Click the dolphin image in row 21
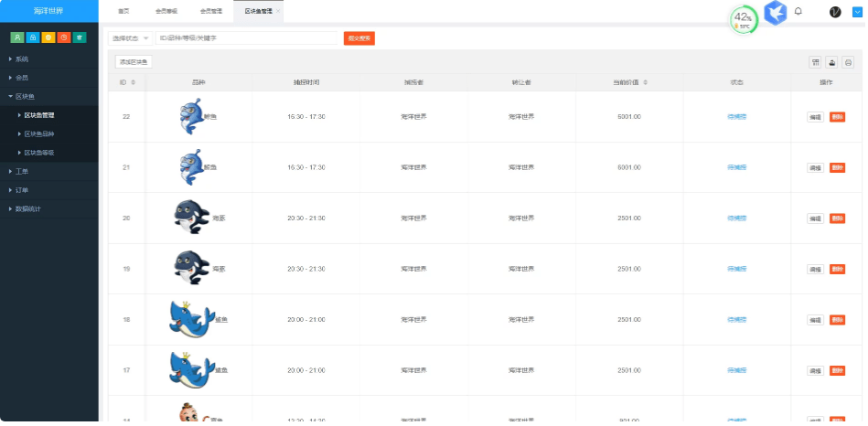This screenshot has height=426, width=868. coord(191,167)
